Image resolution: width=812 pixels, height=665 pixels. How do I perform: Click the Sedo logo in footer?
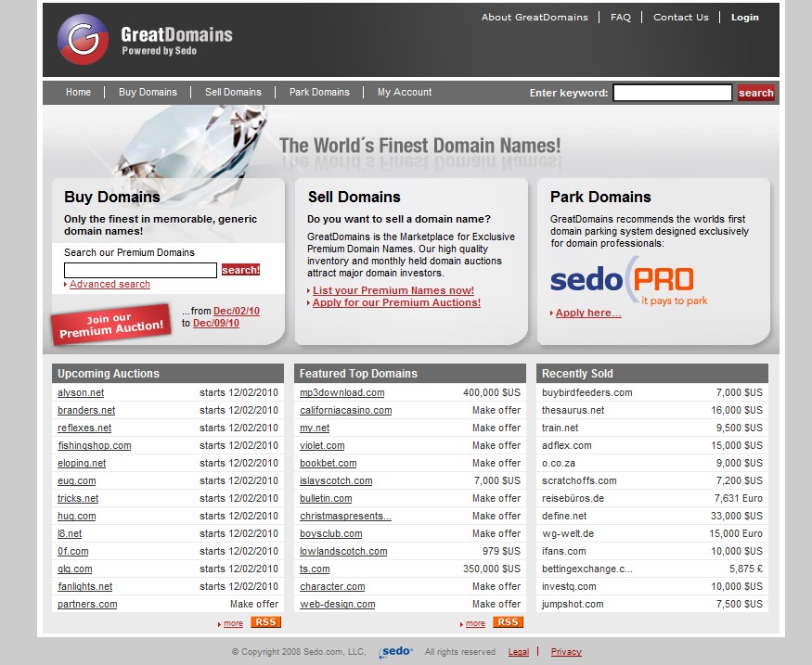[x=396, y=651]
